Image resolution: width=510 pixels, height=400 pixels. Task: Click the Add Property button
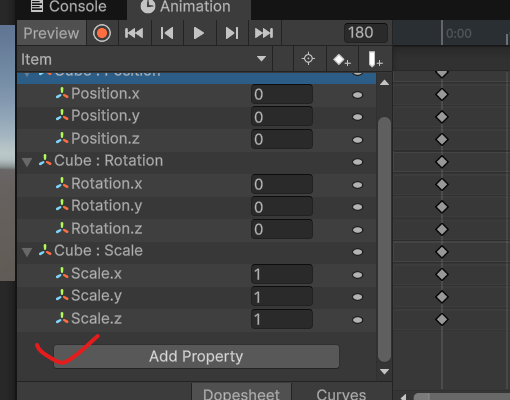197,356
